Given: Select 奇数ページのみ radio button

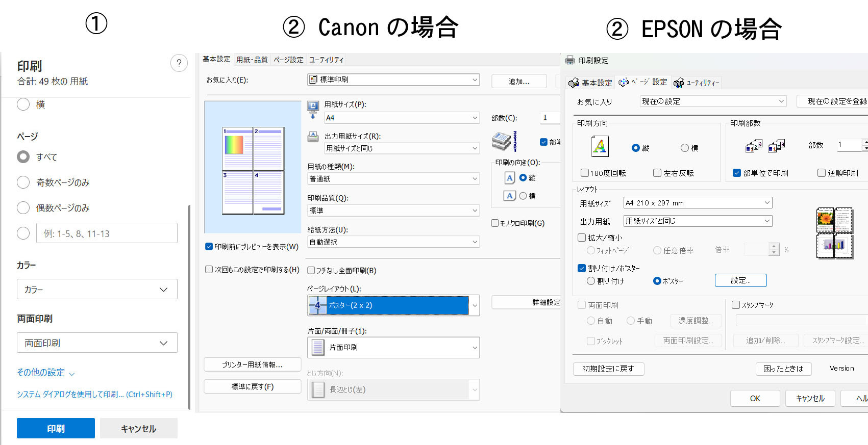Looking at the screenshot, I should point(23,182).
